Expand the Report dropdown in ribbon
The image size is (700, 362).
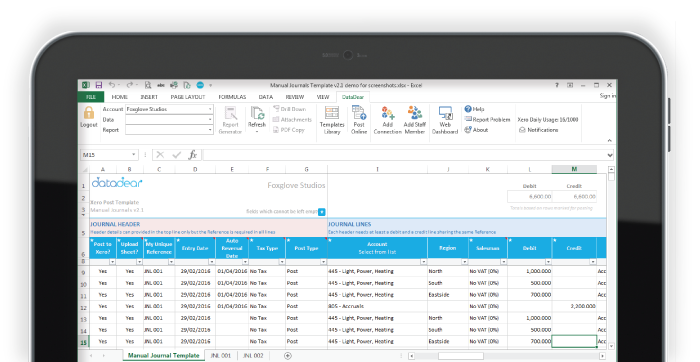pyautogui.click(x=210, y=130)
